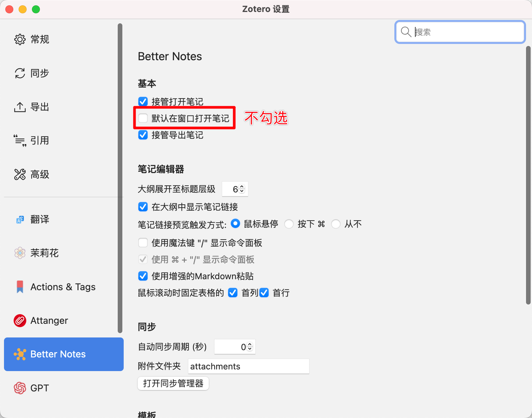Open the 高级 tools icon
This screenshot has height=418, width=532.
[20, 174]
